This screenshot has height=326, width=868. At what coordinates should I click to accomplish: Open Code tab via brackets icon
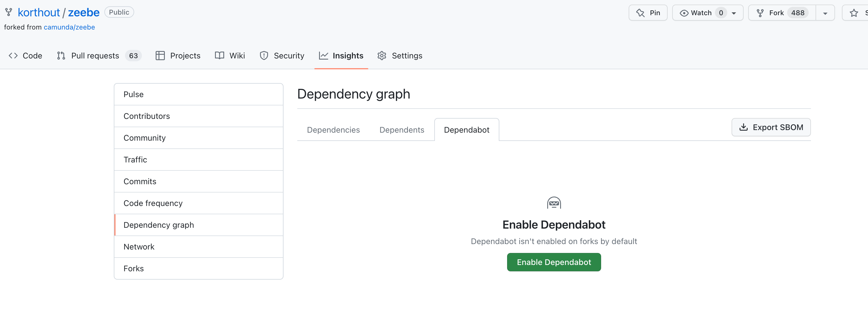[13, 56]
